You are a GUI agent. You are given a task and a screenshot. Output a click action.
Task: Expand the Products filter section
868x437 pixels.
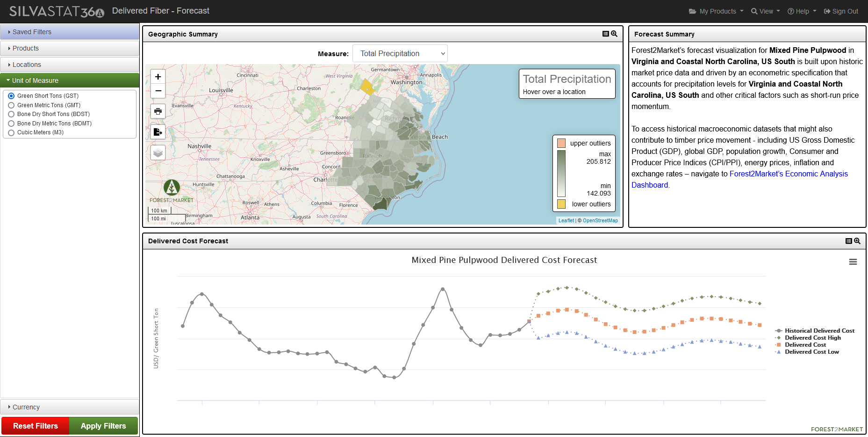coord(70,48)
